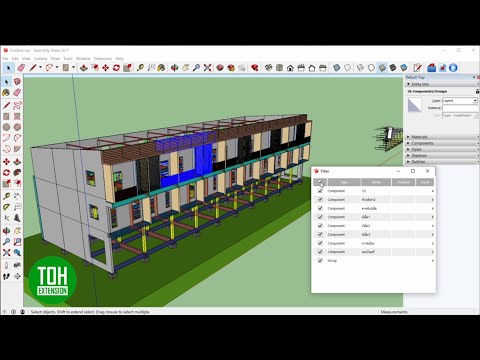Open the Camera menu

pyautogui.click(x=40, y=59)
